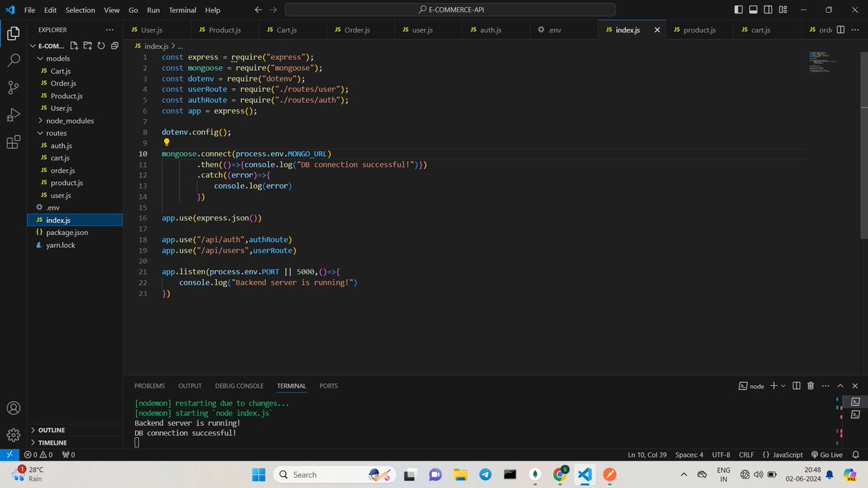Go to line via Ln 10, Col 39
Image resolution: width=868 pixels, height=488 pixels.
pyautogui.click(x=647, y=455)
